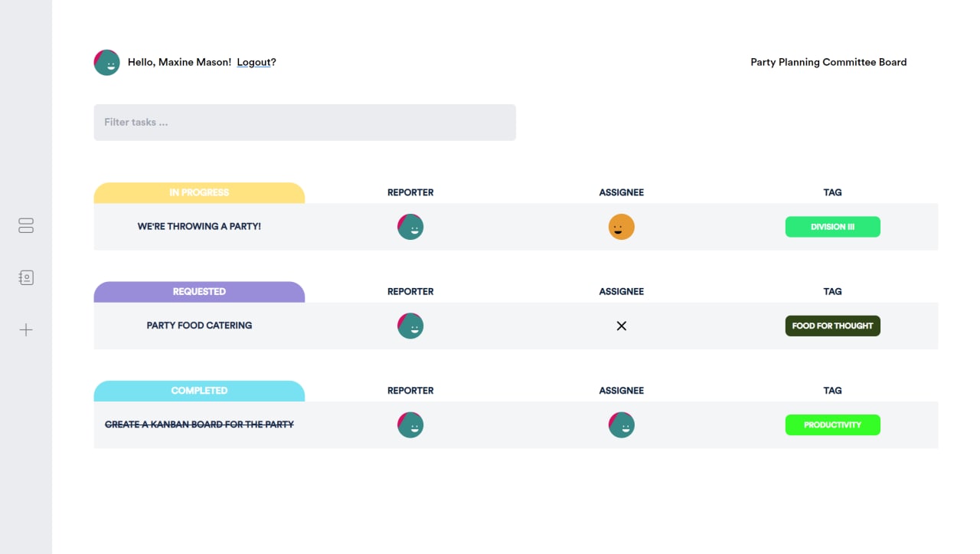Click Maxine Mason's avatar beside the greeting
980x554 pixels.
click(107, 63)
